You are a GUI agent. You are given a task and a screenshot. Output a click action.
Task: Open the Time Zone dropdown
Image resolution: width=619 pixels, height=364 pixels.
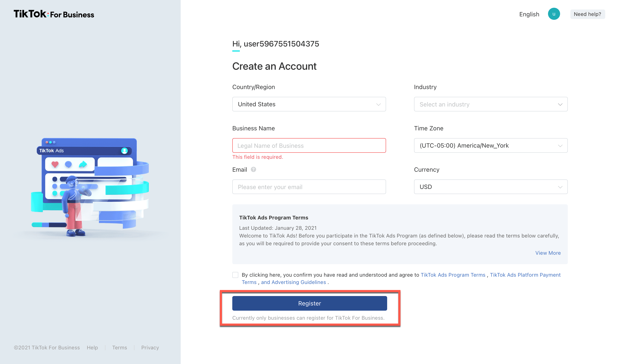pos(491,145)
